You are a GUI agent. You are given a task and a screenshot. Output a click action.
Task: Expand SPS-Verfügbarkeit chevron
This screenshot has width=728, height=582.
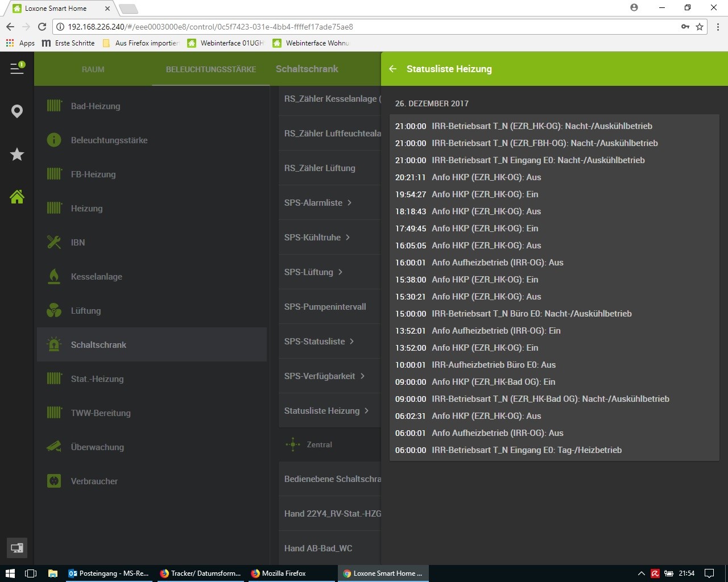pos(362,376)
